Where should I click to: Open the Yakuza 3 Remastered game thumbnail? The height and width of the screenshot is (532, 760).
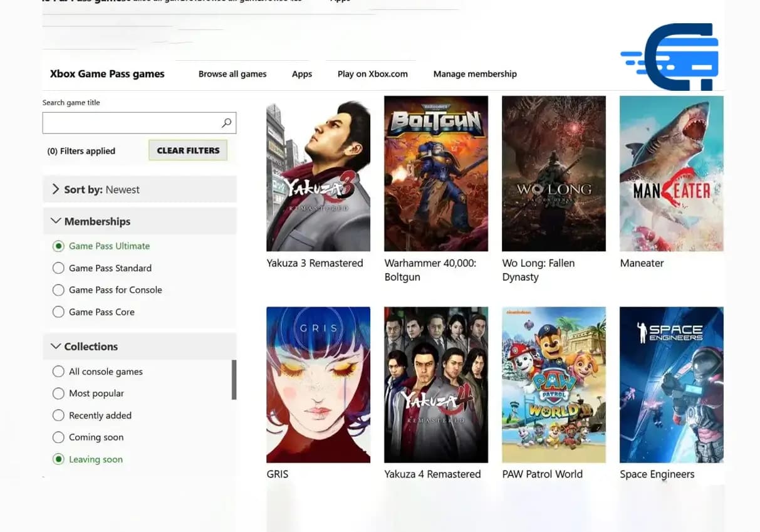(x=318, y=173)
